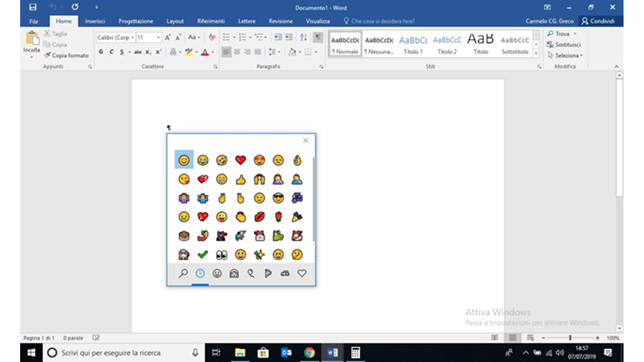Open the Calibri font name dropdown
Viewport: 644px width, 362px height.
[132, 38]
